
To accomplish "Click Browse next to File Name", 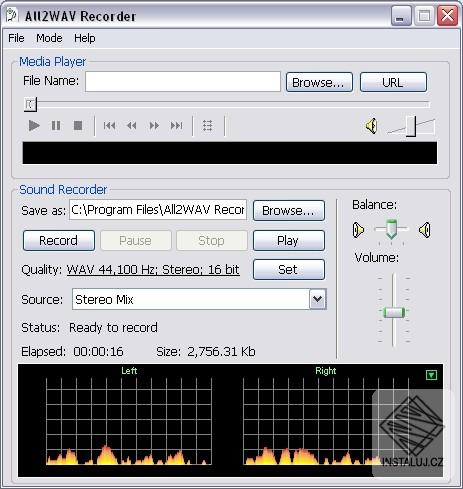I will click(x=319, y=82).
